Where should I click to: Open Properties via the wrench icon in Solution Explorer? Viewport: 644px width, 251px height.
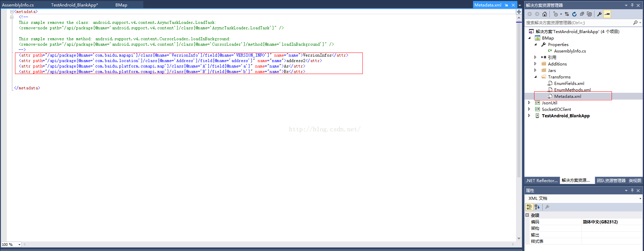click(x=599, y=14)
